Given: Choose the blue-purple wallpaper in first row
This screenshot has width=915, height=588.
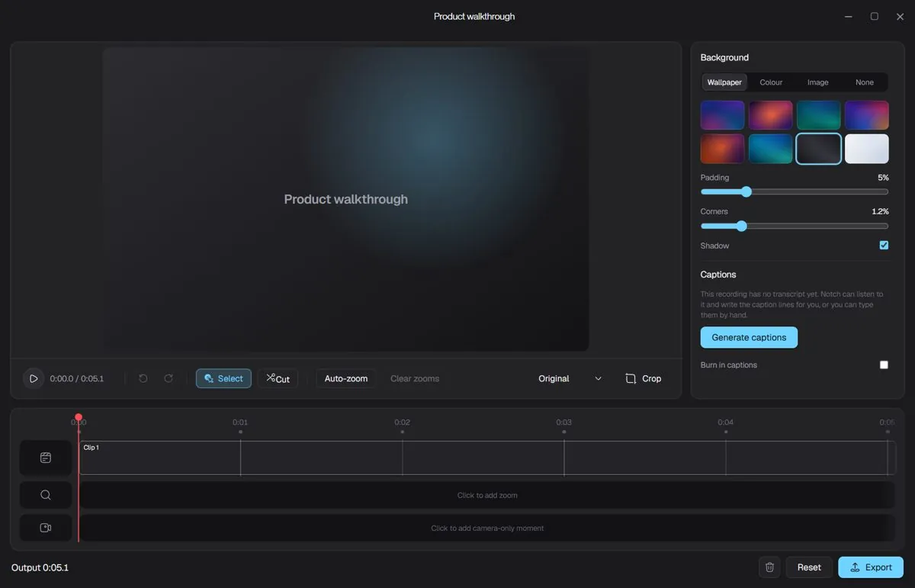Looking at the screenshot, I should point(722,115).
